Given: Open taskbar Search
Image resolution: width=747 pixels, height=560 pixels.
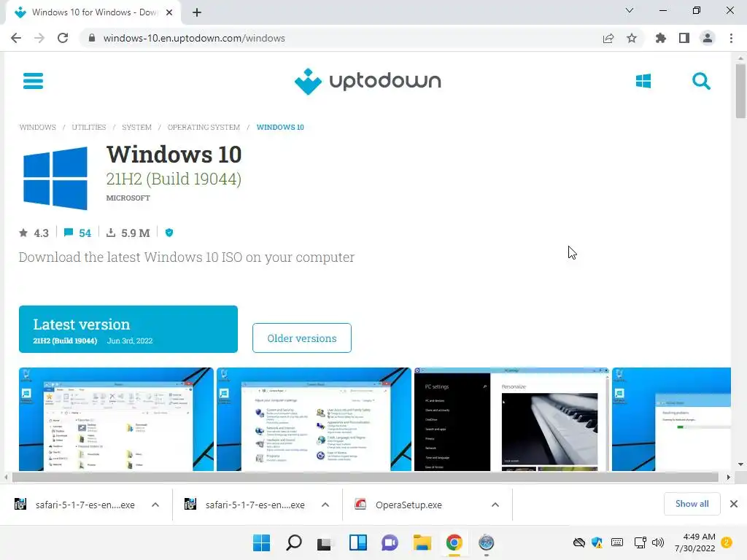Looking at the screenshot, I should 294,542.
